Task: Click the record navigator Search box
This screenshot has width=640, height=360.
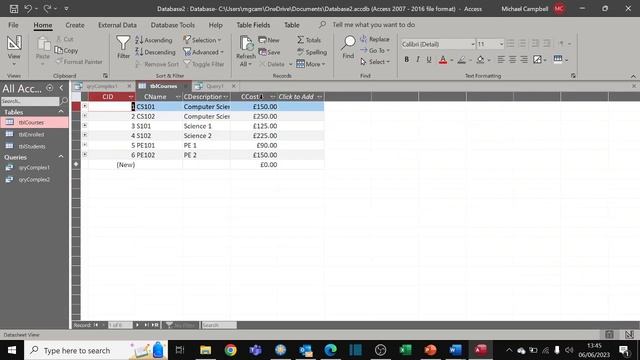Action: [x=219, y=325]
